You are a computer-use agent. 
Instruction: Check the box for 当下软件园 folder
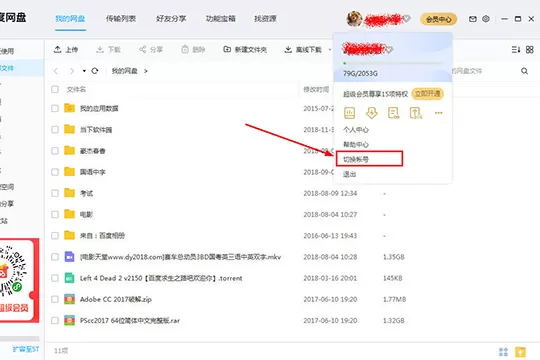point(55,130)
